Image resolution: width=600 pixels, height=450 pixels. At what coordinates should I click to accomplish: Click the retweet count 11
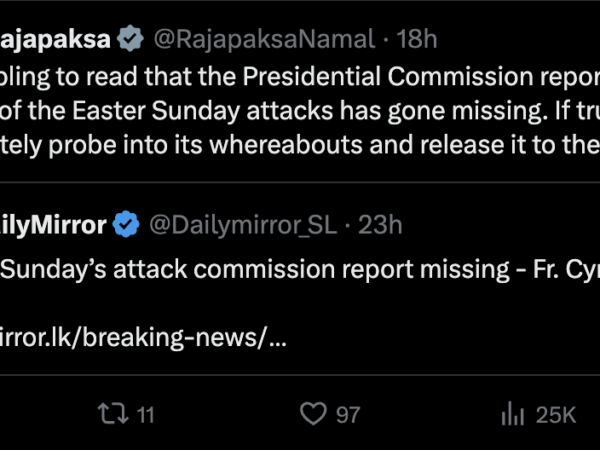click(145, 414)
